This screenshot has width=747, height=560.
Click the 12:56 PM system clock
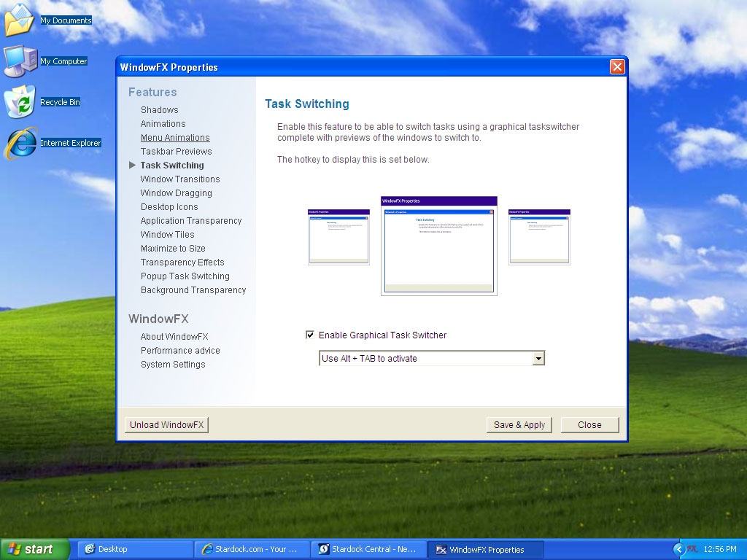(720, 549)
